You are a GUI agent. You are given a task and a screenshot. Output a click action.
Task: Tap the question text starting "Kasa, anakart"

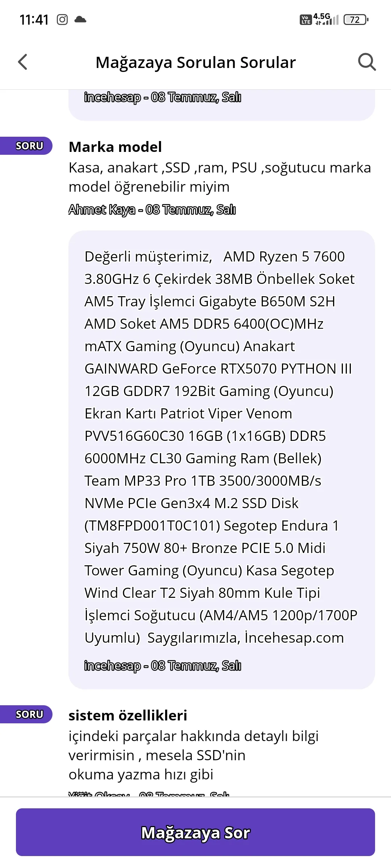220,177
